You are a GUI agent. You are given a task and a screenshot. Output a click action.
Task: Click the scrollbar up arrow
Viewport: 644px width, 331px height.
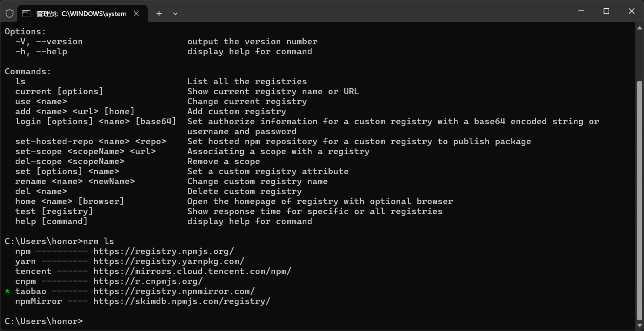click(x=639, y=27)
